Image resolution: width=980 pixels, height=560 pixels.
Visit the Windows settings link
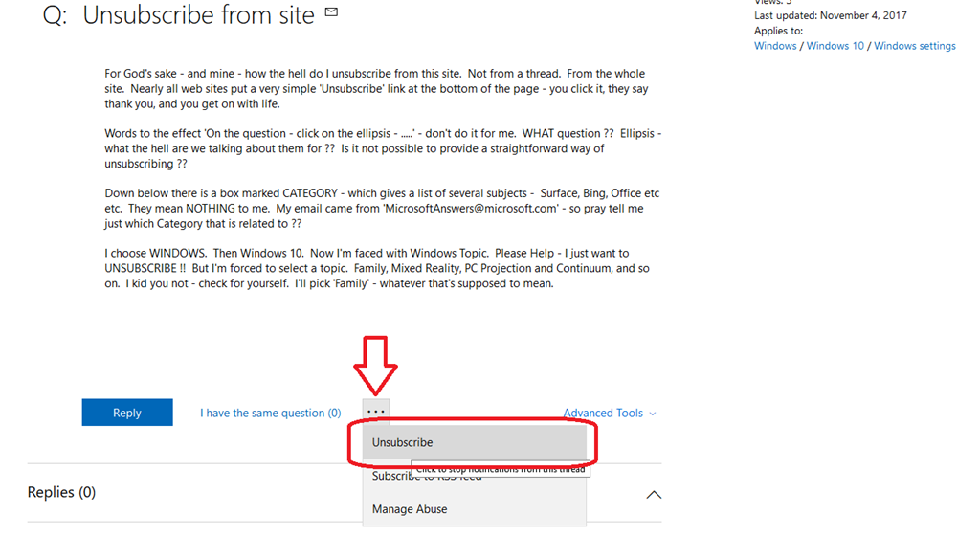(914, 45)
